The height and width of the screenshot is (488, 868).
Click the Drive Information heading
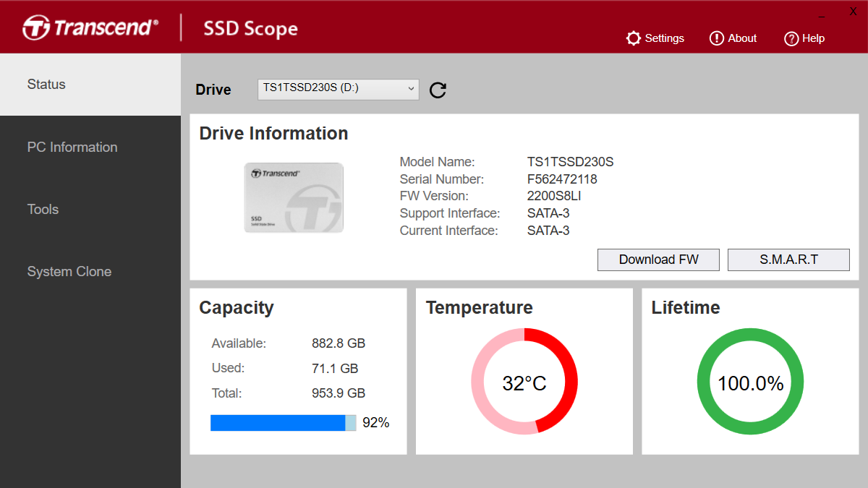coord(273,134)
